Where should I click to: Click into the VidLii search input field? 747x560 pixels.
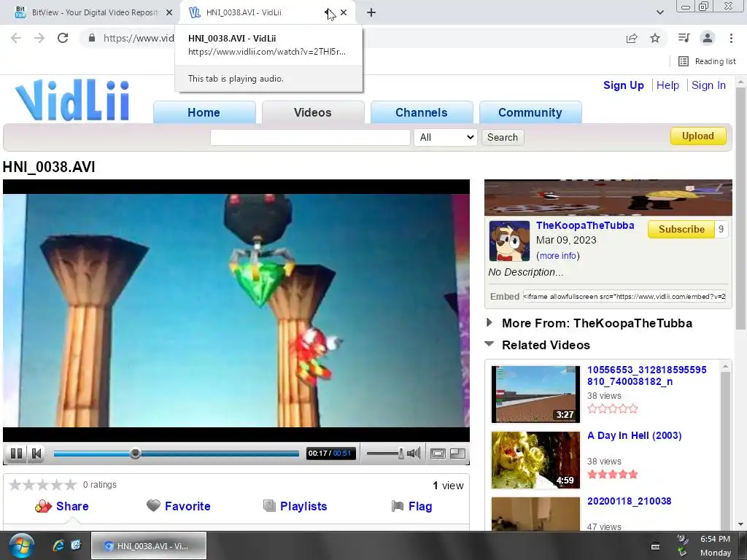310,137
